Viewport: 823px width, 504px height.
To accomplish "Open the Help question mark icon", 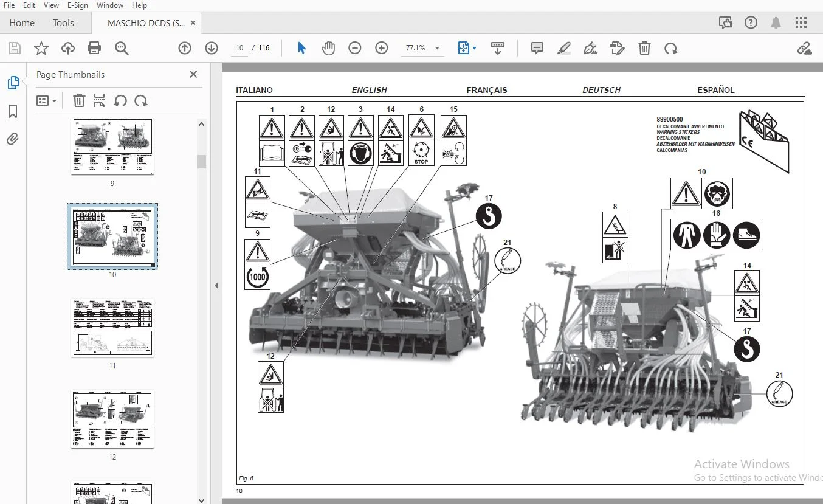I will (x=751, y=23).
